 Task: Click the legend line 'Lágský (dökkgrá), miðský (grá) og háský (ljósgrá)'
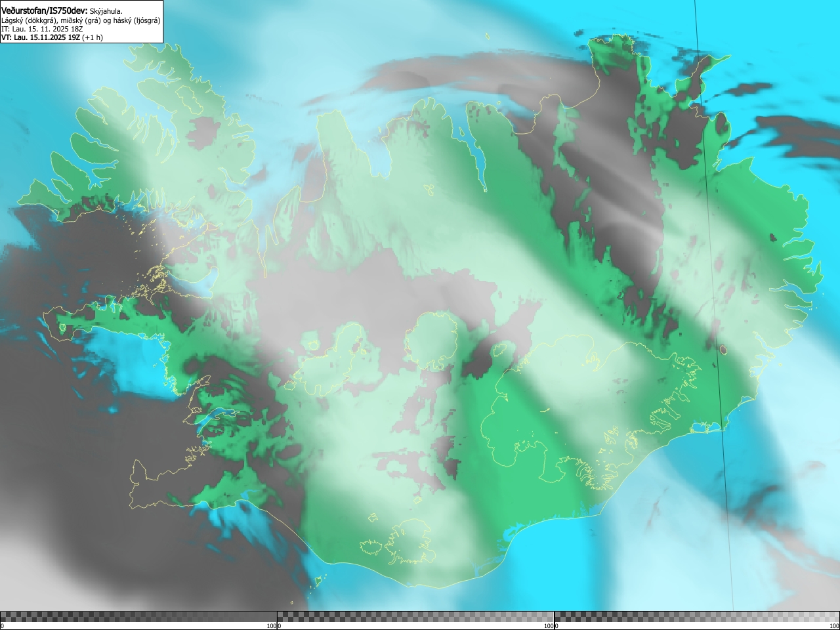[81, 20]
